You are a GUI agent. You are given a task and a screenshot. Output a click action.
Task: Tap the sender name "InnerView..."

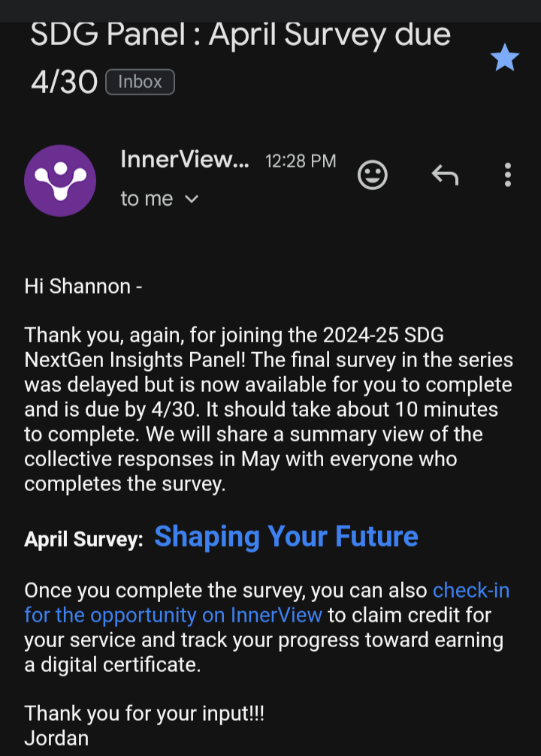(184, 160)
